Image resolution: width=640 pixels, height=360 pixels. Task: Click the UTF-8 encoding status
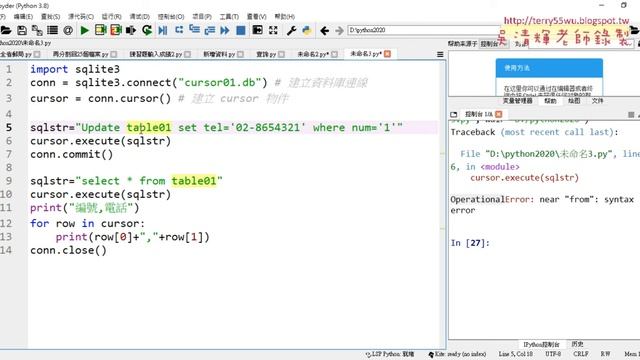click(553, 354)
